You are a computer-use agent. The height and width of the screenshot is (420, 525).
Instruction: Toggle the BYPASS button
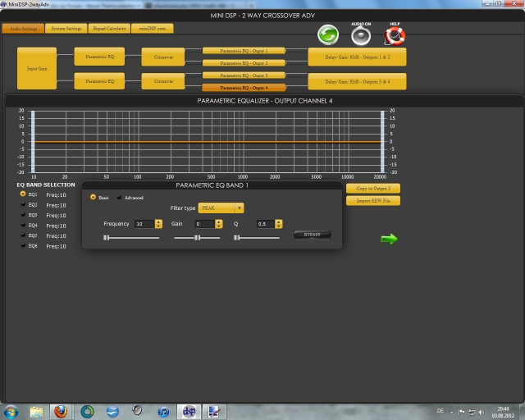pyautogui.click(x=313, y=235)
